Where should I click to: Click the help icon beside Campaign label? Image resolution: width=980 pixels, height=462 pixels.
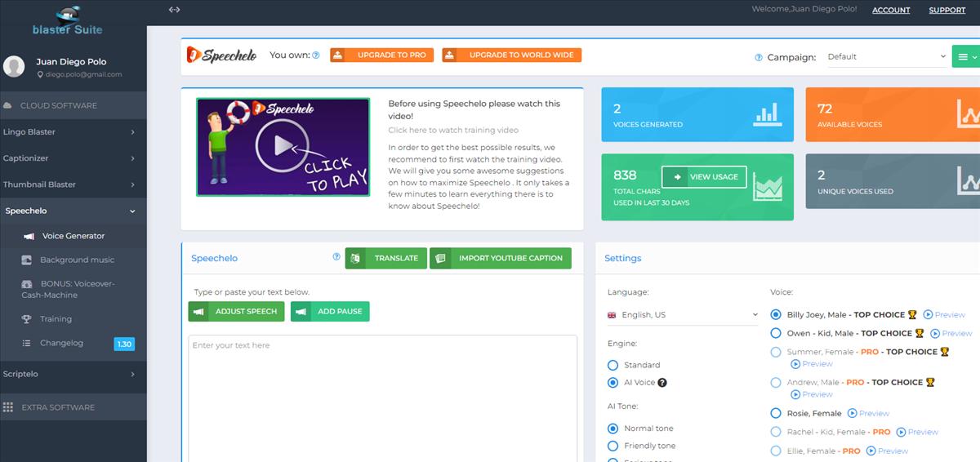coord(759,58)
